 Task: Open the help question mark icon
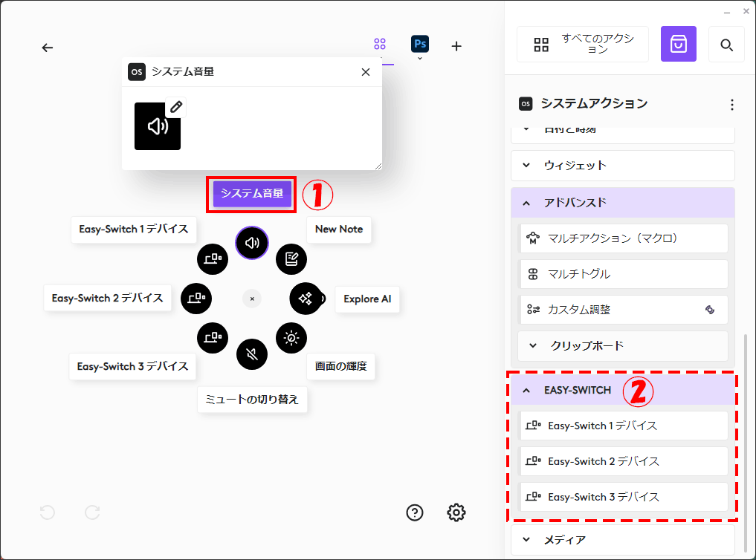coord(415,512)
